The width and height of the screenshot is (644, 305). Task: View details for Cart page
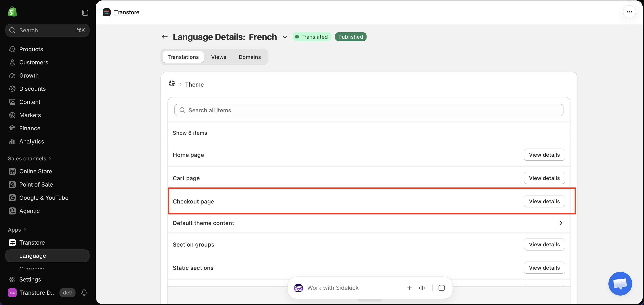coord(544,178)
